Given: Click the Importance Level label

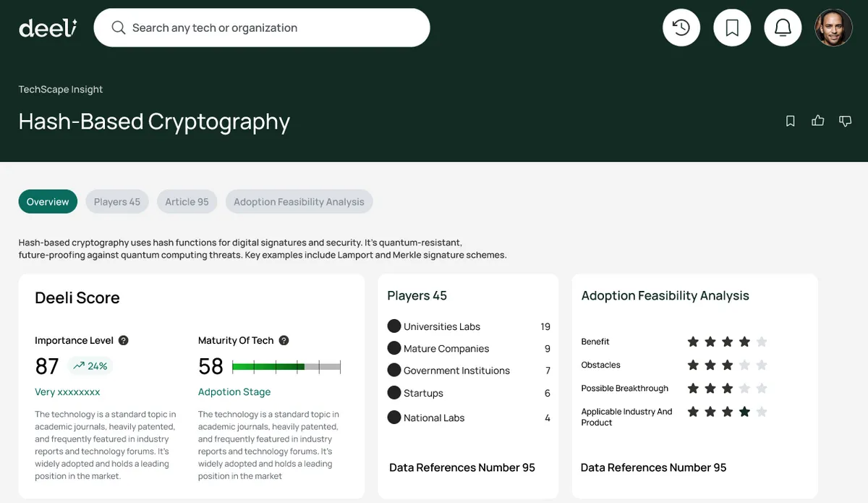Looking at the screenshot, I should pos(75,340).
